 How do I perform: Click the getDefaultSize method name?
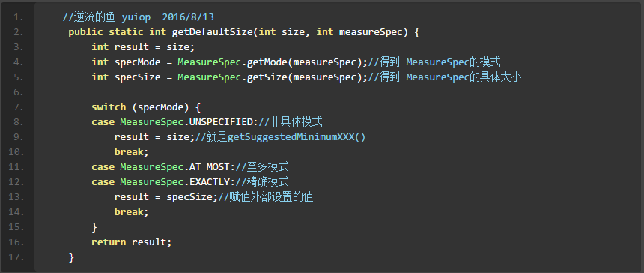pyautogui.click(x=215, y=32)
